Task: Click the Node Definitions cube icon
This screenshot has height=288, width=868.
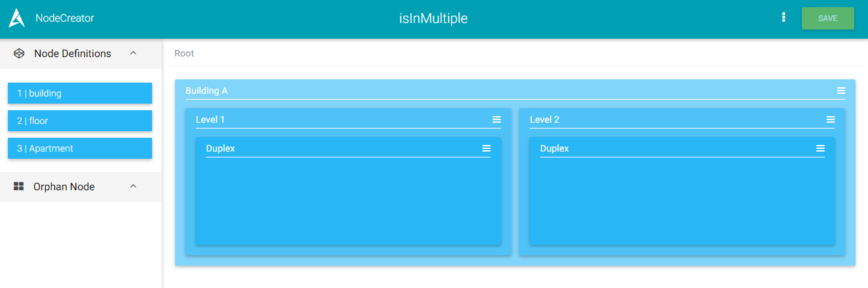Action: click(19, 54)
